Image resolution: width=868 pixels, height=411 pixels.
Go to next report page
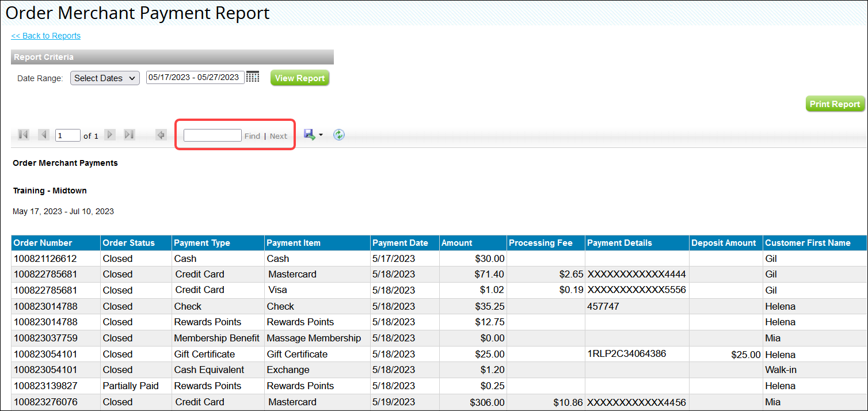[110, 135]
